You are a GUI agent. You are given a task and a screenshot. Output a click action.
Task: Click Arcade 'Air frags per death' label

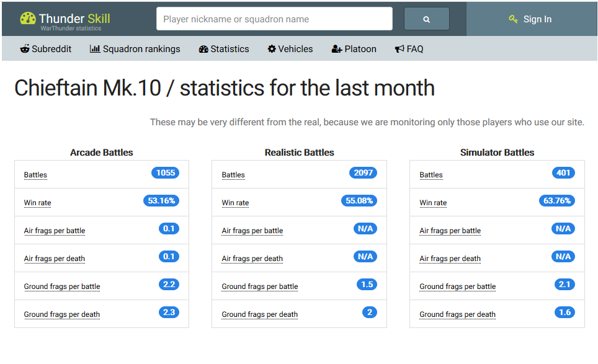(x=54, y=259)
